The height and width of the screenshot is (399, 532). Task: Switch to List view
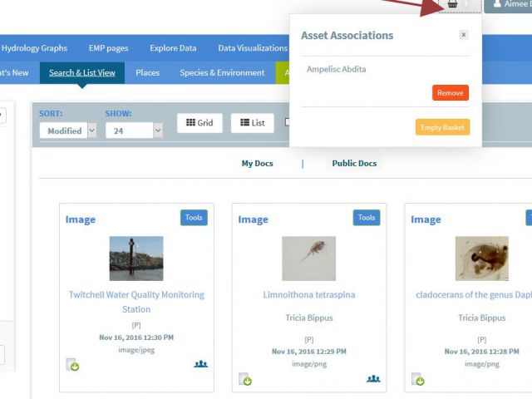tap(253, 123)
